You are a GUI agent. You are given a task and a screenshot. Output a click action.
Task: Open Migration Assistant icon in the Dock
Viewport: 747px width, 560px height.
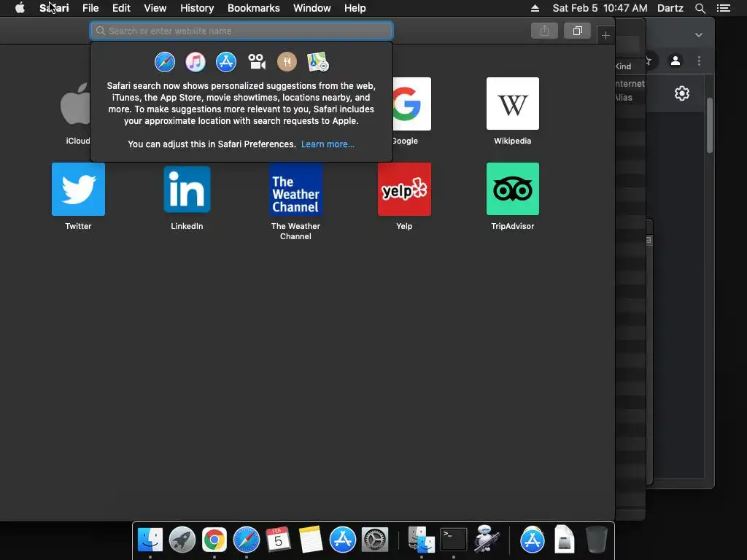[422, 540]
